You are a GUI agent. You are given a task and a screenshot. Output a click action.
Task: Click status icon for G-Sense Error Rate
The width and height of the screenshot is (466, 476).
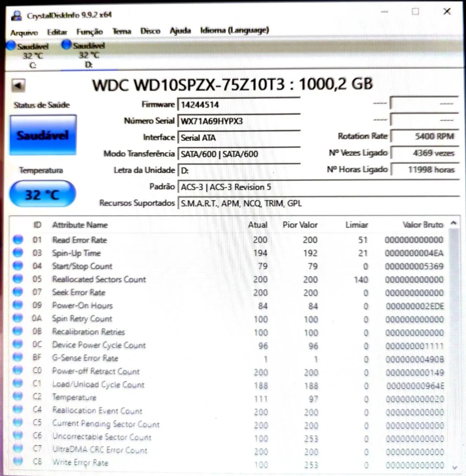18,357
